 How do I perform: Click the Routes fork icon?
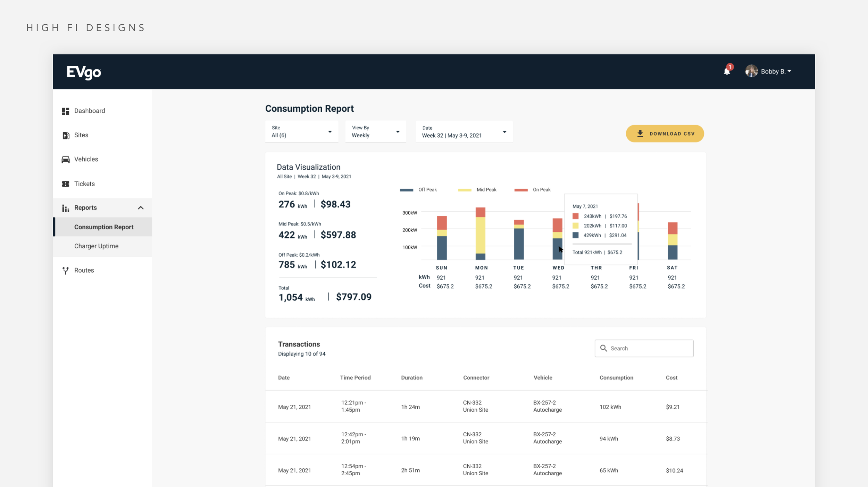click(x=65, y=270)
